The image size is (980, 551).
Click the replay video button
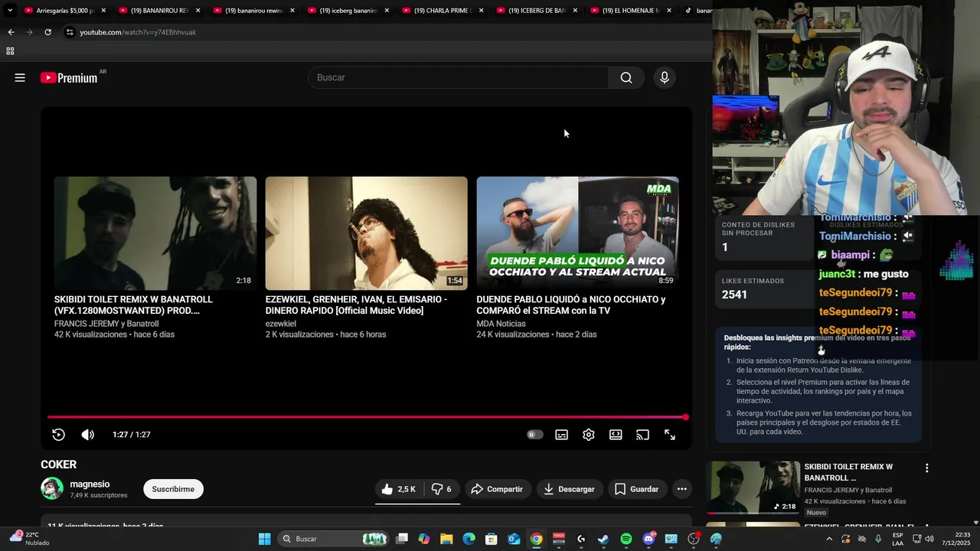(58, 435)
